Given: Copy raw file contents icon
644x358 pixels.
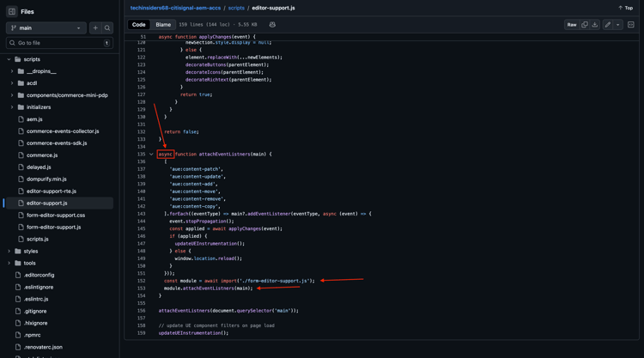Looking at the screenshot, I should [585, 25].
